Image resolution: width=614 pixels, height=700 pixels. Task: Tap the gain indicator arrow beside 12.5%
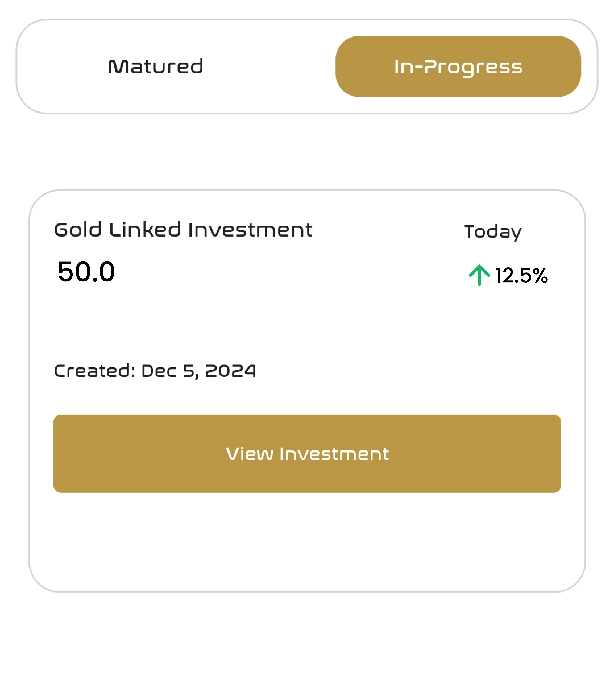tap(479, 275)
